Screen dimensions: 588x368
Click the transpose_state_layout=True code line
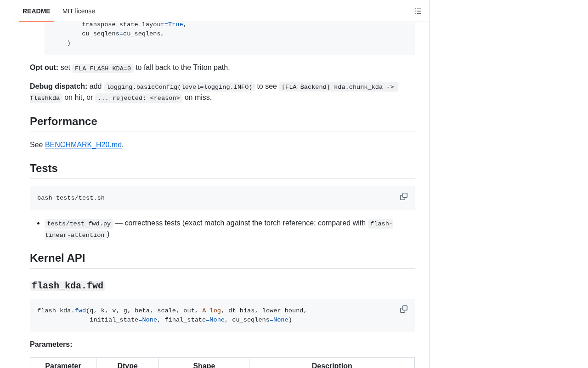pyautogui.click(x=134, y=24)
